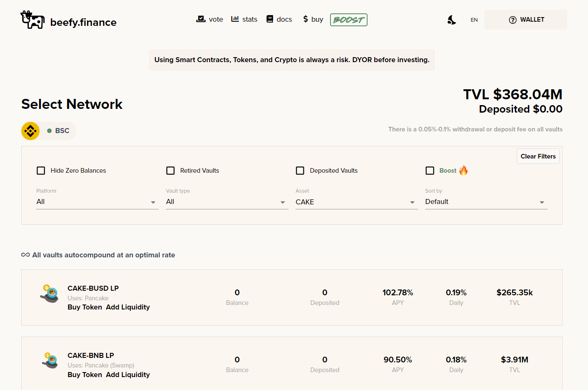Click the infinity autocompound icon
Image resolution: width=588 pixels, height=390 pixels.
[25, 255]
